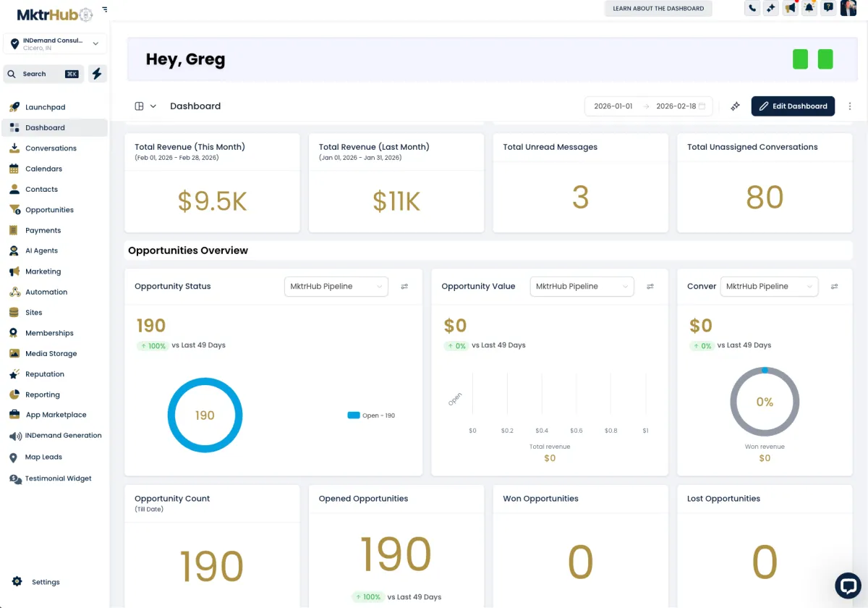The image size is (868, 608).
Task: Click the grey 0% conversion donut chart
Action: pyautogui.click(x=765, y=402)
